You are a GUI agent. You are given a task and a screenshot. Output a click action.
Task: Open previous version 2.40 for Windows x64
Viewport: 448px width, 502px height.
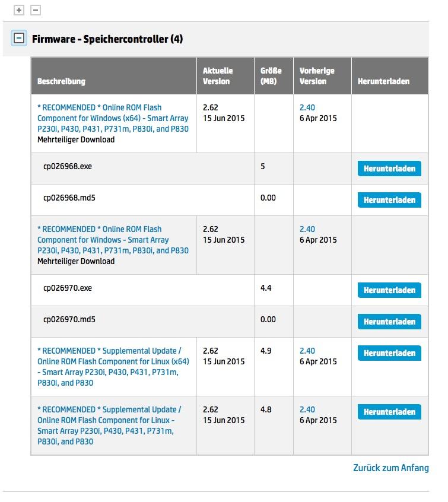click(307, 107)
